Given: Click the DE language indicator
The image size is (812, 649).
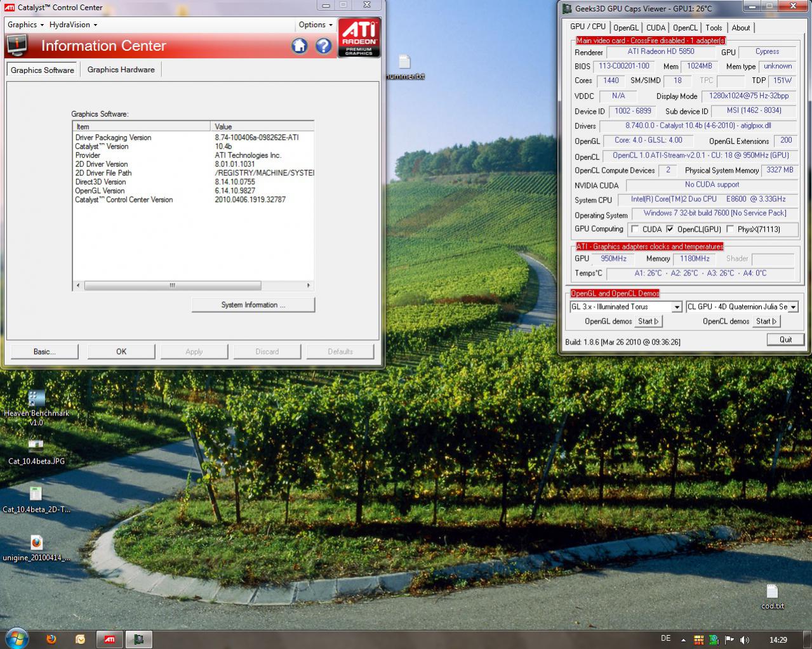Looking at the screenshot, I should (x=665, y=639).
